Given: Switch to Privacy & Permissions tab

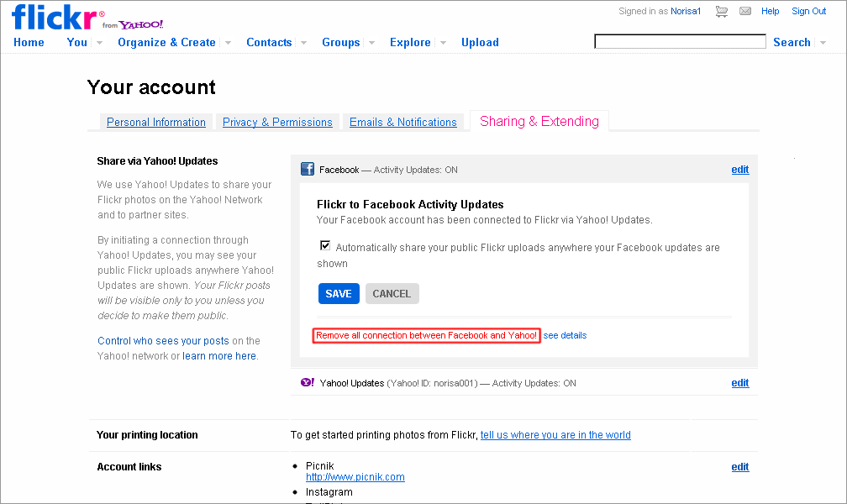Looking at the screenshot, I should [x=277, y=122].
